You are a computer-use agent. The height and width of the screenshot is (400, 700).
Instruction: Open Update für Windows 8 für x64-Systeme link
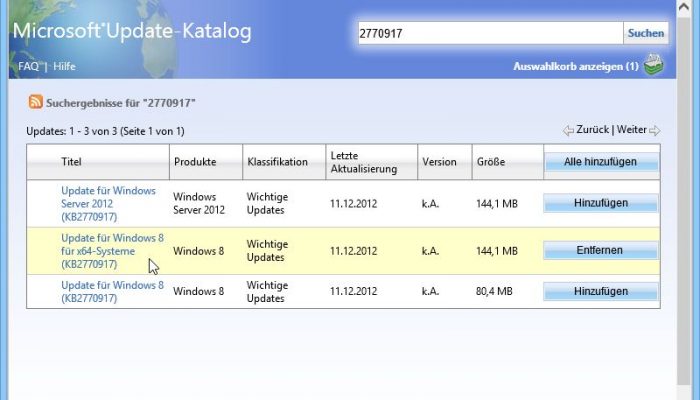point(112,251)
